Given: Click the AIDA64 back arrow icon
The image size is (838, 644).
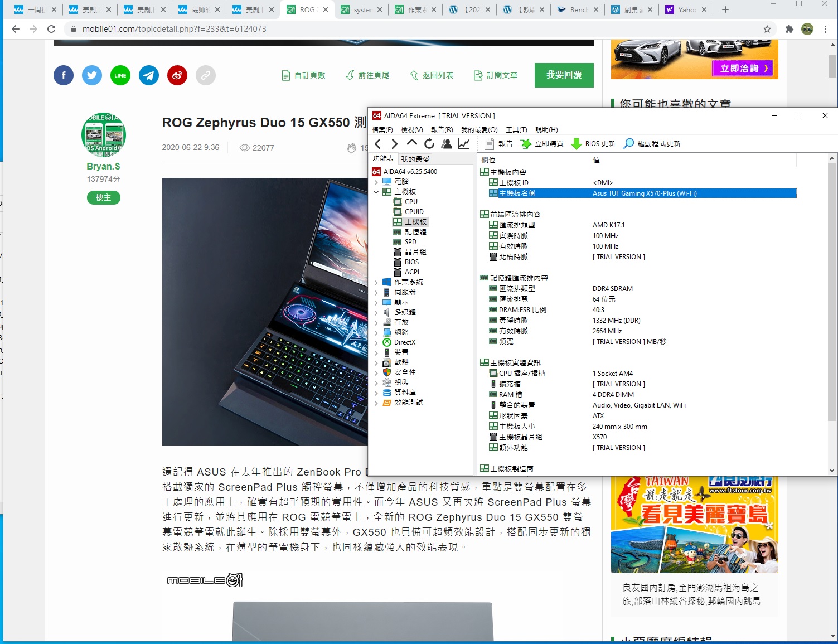Looking at the screenshot, I should (378, 144).
